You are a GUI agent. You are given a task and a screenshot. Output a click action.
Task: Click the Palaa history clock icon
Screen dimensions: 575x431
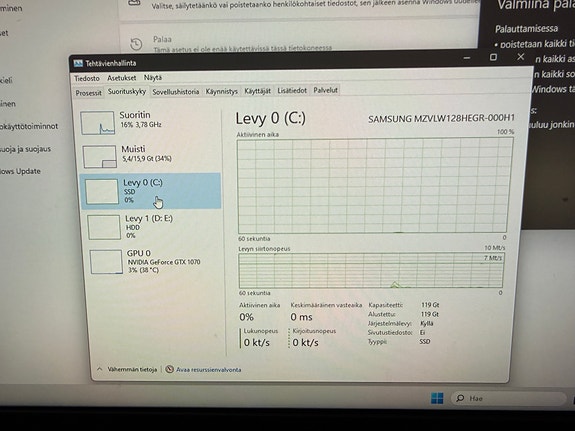click(x=136, y=44)
